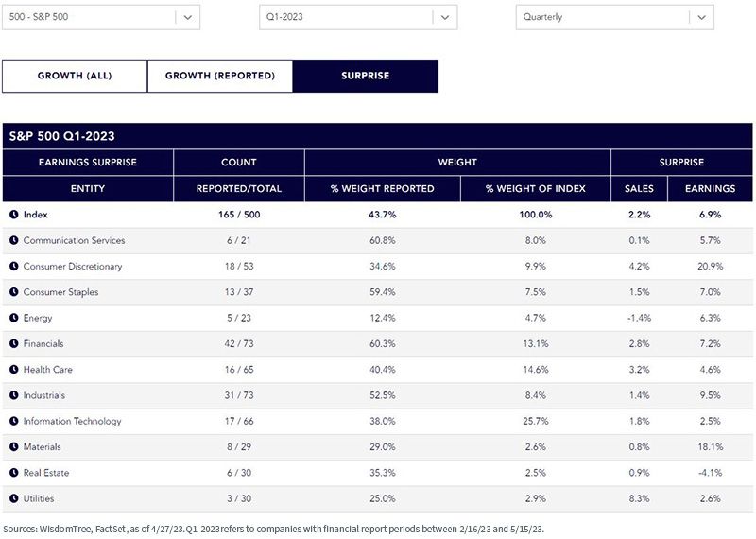756x539 pixels.
Task: Open the Q1-2023 period dropdown
Action: 358,17
